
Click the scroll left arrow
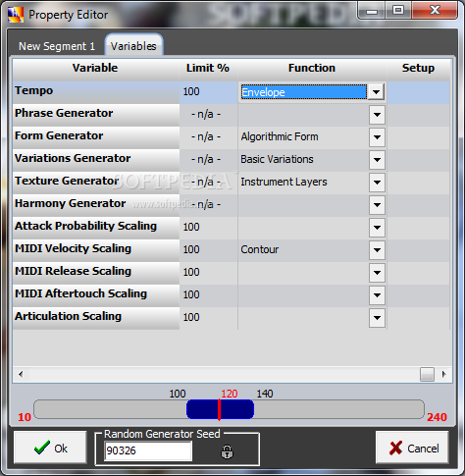(21, 374)
